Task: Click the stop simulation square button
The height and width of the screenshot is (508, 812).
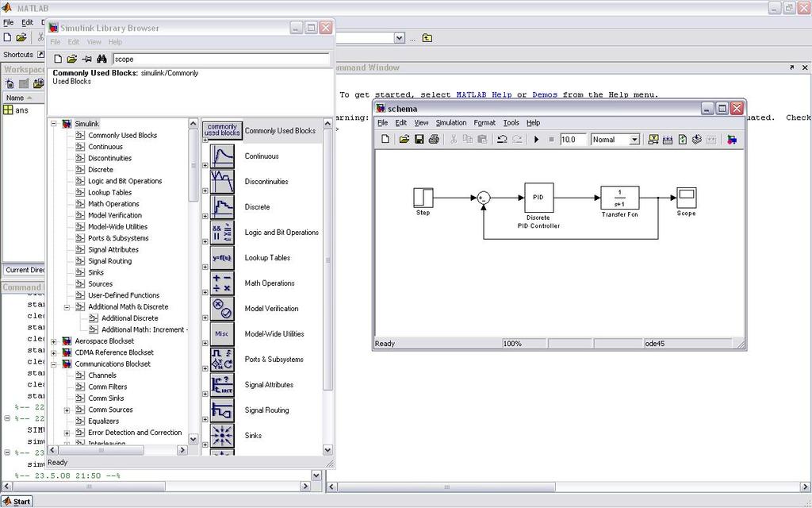Action: [551, 140]
